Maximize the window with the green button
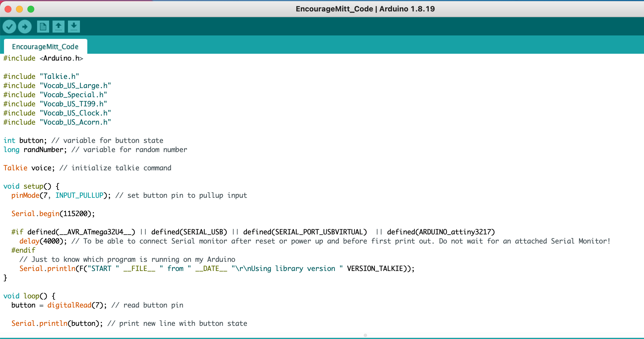The width and height of the screenshot is (644, 339). pyautogui.click(x=31, y=9)
